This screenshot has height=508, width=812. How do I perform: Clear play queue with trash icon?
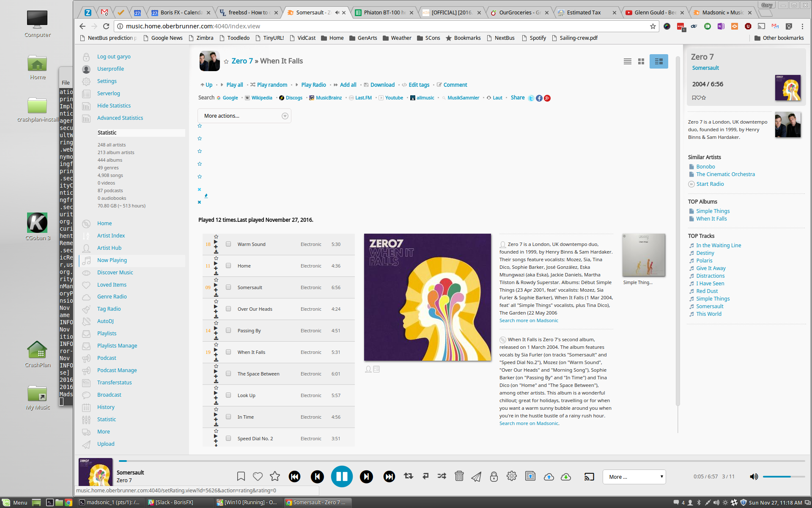tap(459, 476)
